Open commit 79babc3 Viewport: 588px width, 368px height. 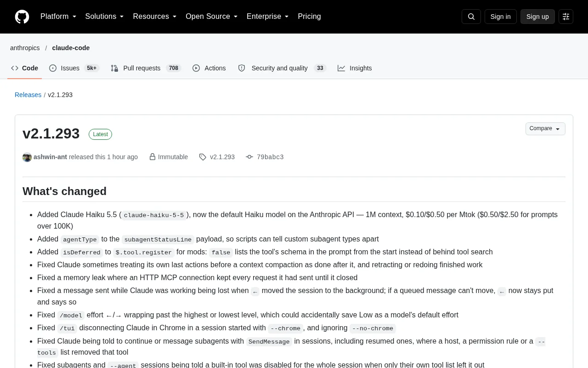[x=270, y=157]
